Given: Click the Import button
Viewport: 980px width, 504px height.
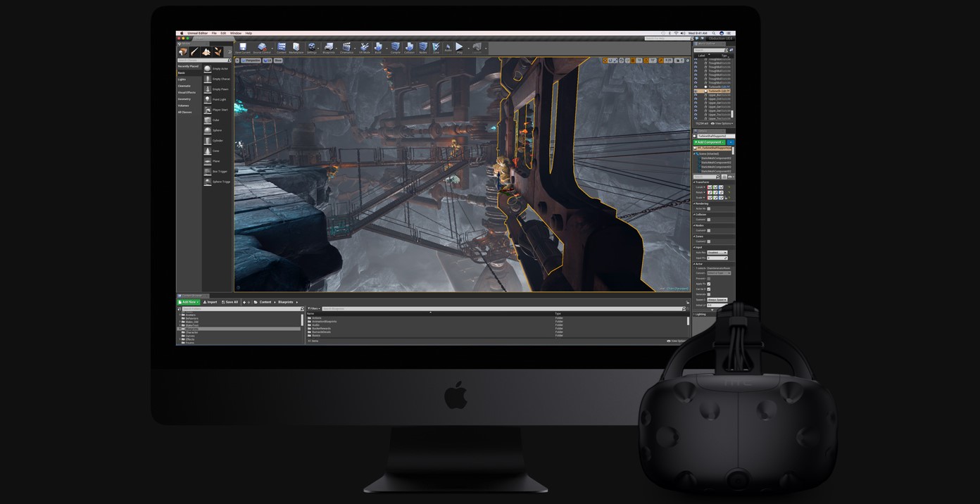Looking at the screenshot, I should point(210,302).
